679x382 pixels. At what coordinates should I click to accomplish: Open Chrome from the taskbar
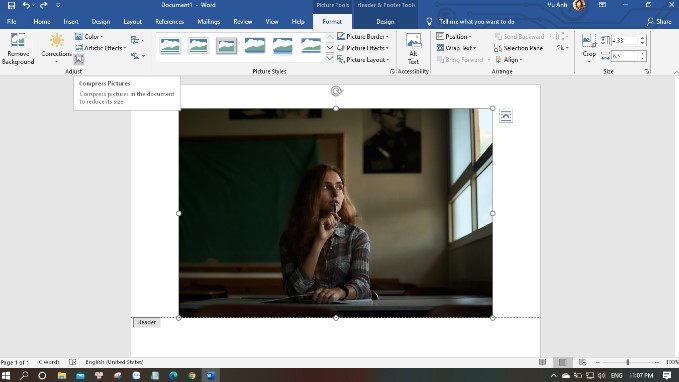pos(192,376)
